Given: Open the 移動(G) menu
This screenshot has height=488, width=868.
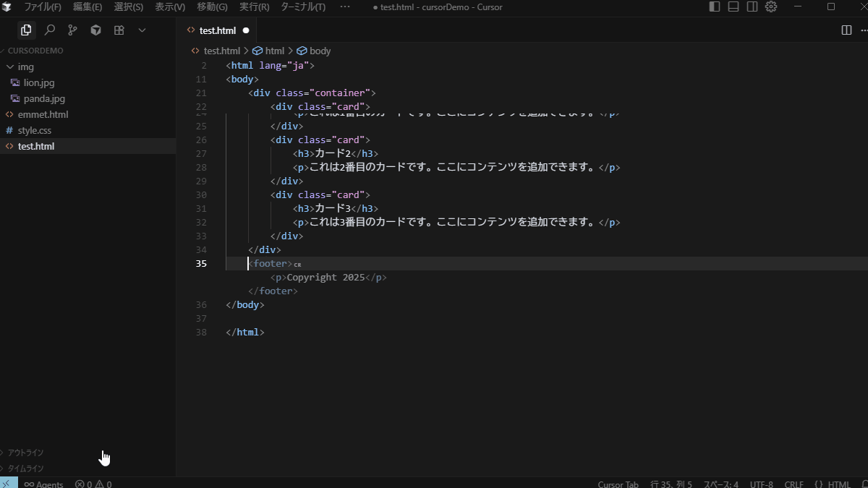Looking at the screenshot, I should [x=212, y=7].
